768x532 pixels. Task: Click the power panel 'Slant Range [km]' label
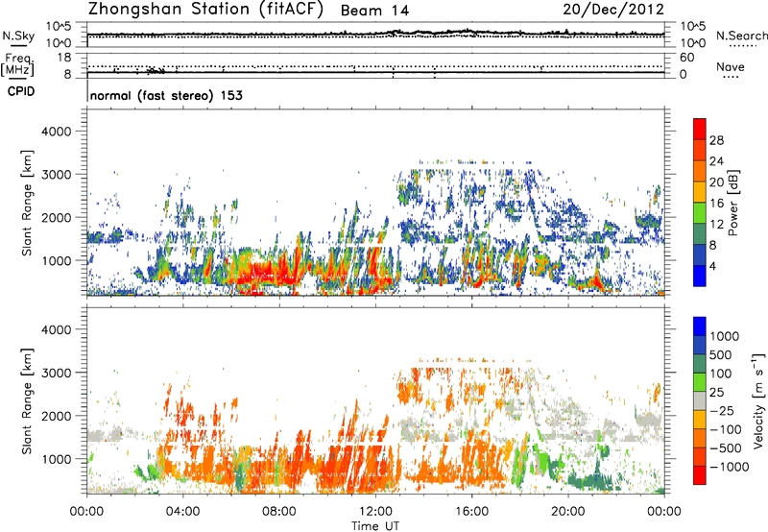coord(27,203)
